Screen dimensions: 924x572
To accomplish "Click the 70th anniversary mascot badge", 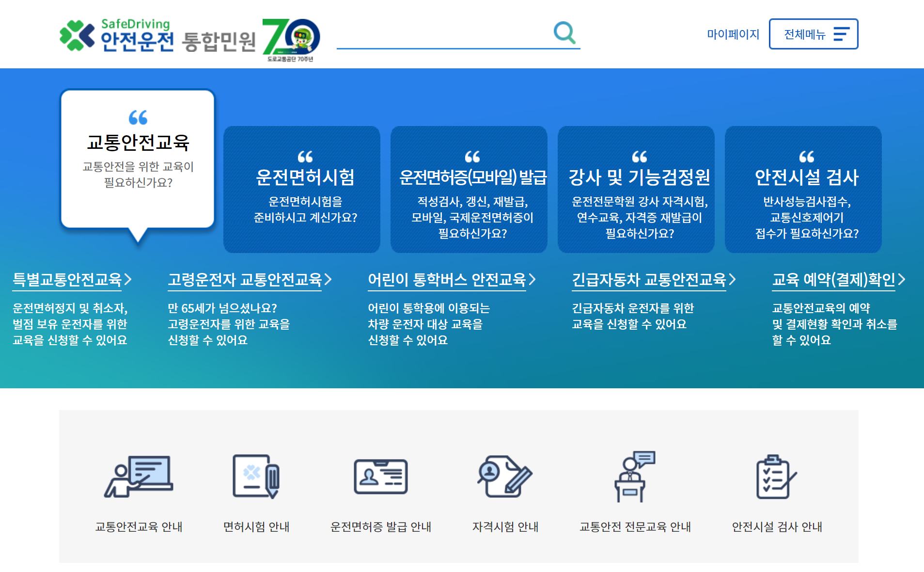I will [290, 39].
